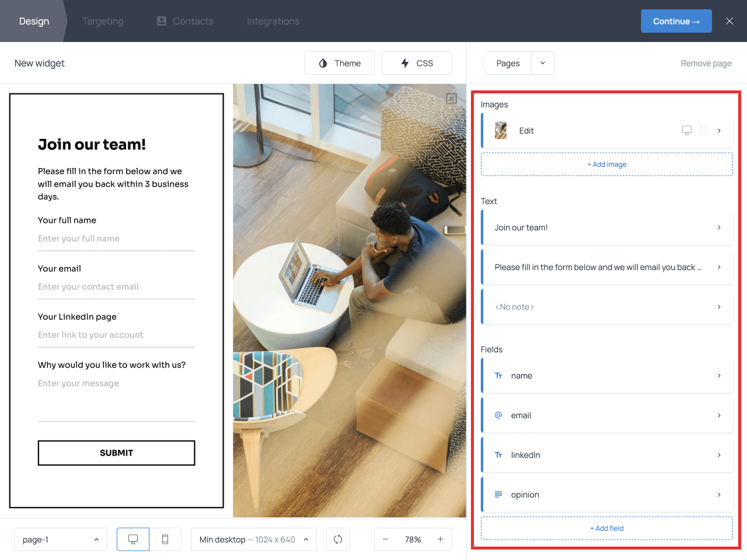Click the Add field button
This screenshot has width=747, height=560.
[607, 528]
